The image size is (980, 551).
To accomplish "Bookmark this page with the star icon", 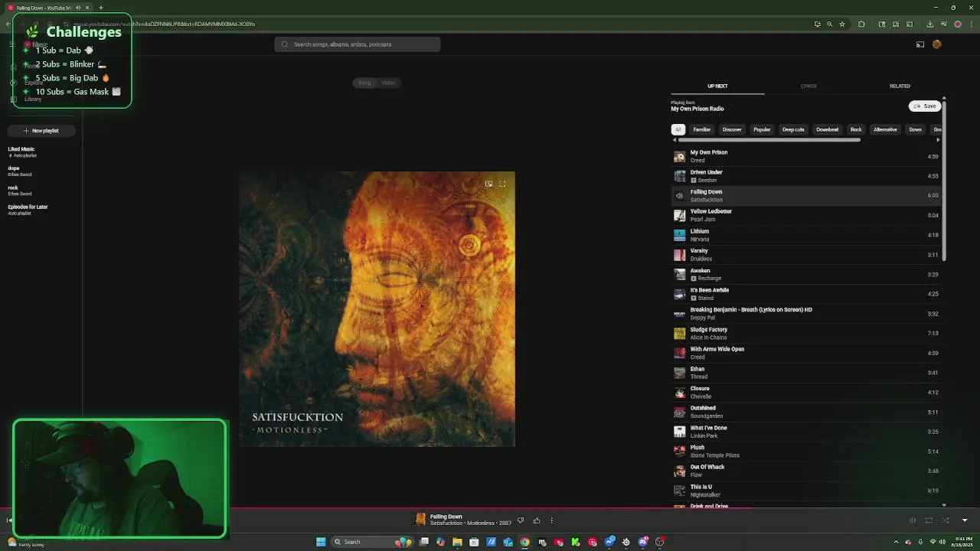I will [x=842, y=24].
